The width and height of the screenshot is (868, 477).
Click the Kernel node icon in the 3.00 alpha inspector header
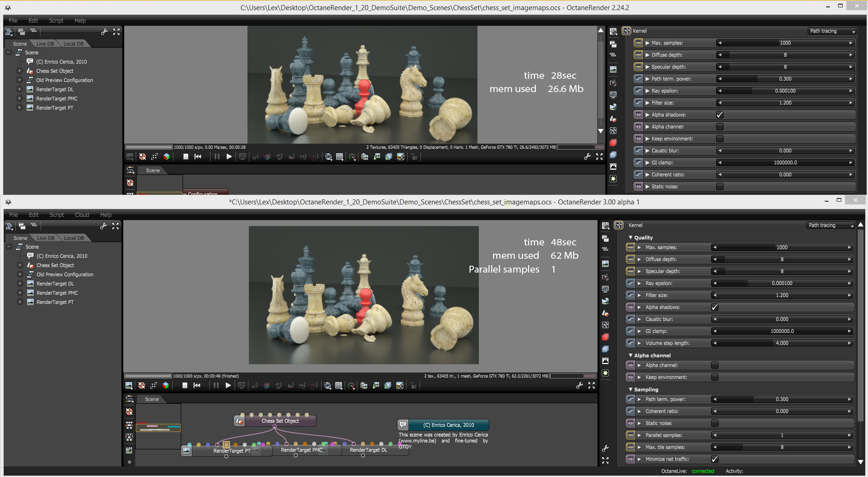619,225
